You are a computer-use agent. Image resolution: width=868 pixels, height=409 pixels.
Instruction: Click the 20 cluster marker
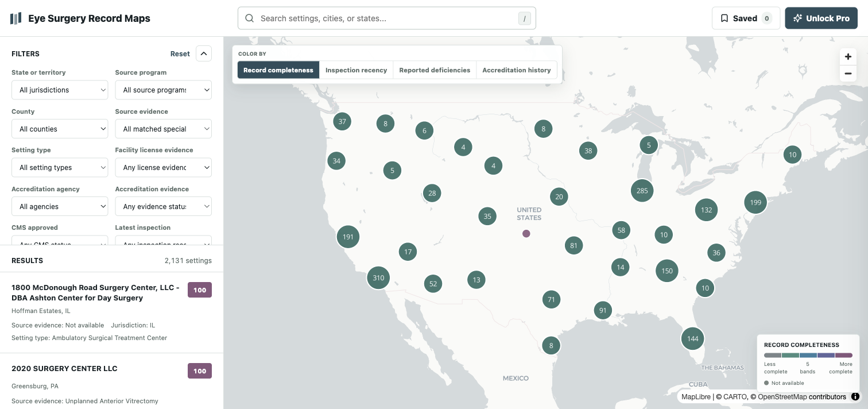pyautogui.click(x=559, y=196)
